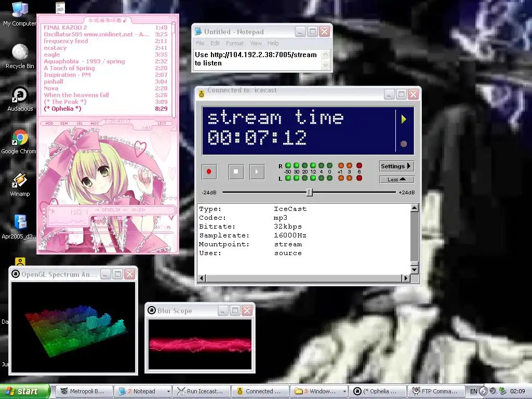Image resolution: width=532 pixels, height=399 pixels.
Task: Click inside the Notepad text area
Action: click(257, 59)
